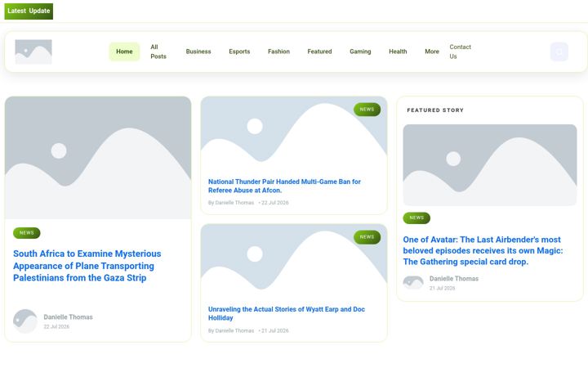
Task: Click Danielle Thomas name in Featured Story
Action: tap(454, 279)
